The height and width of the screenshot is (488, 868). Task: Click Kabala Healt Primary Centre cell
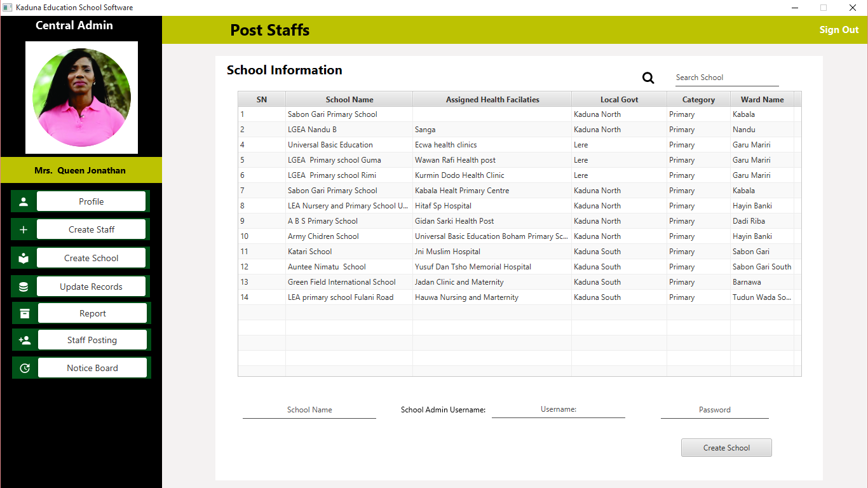[x=492, y=191]
